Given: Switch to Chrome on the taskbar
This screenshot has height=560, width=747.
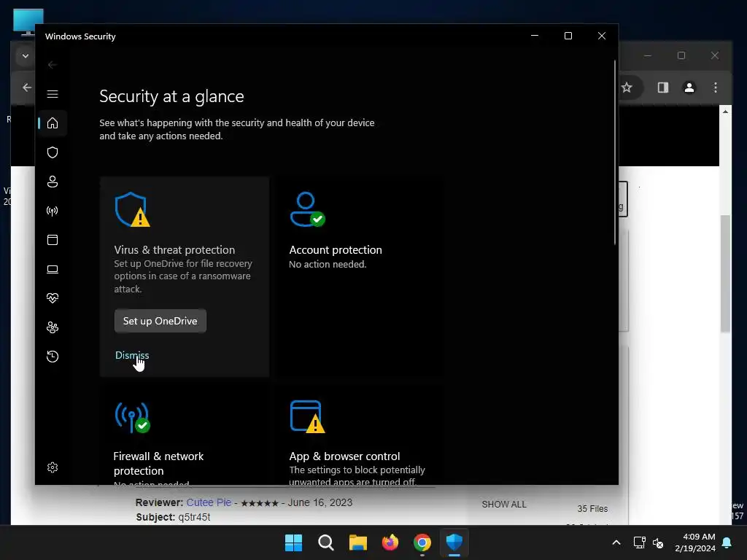Looking at the screenshot, I should [422, 542].
